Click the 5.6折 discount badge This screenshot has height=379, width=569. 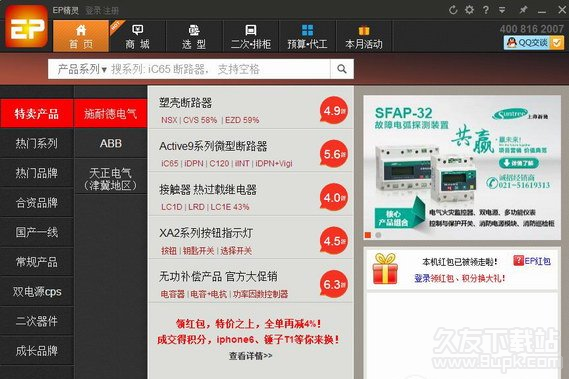(x=334, y=154)
